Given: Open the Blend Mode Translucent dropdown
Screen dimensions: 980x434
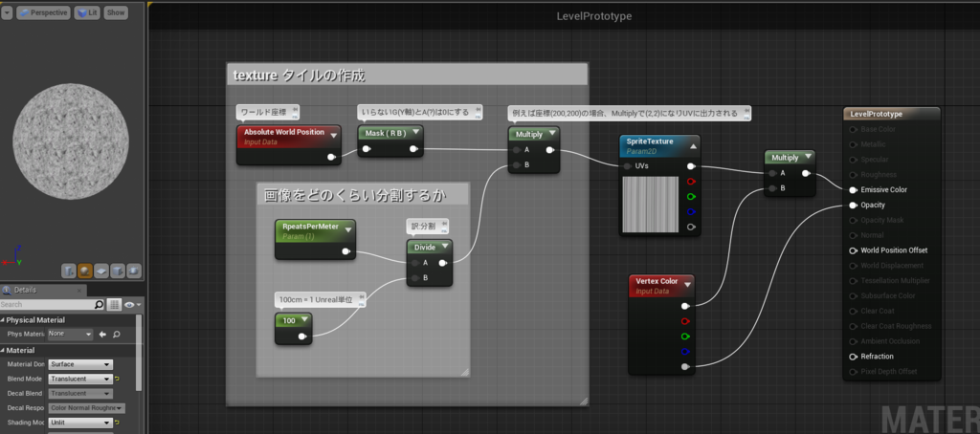Looking at the screenshot, I should tap(80, 380).
